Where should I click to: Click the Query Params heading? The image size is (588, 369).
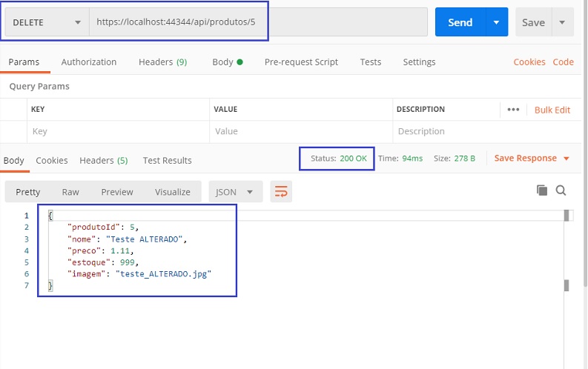pyautogui.click(x=39, y=87)
